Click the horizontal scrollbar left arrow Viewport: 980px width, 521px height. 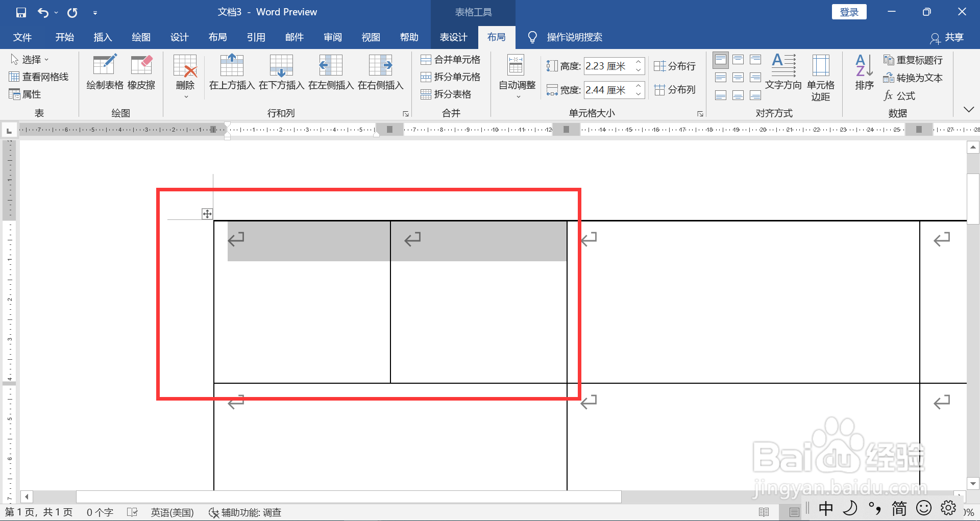27,497
